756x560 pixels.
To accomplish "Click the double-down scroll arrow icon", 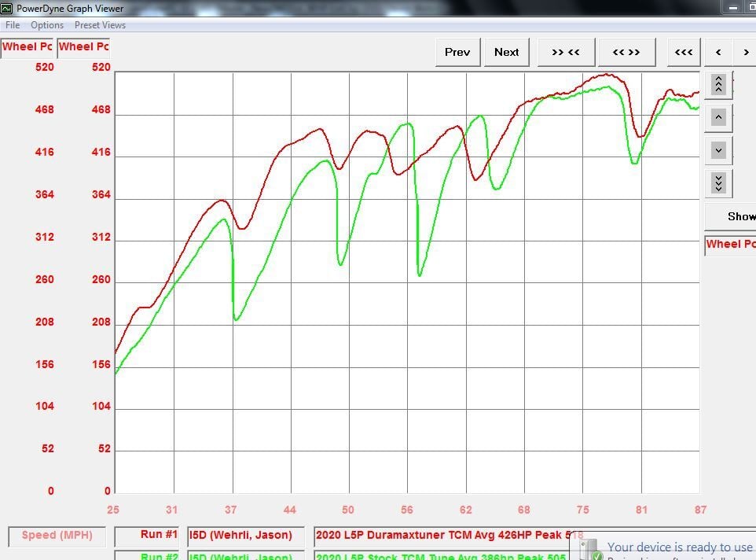I will pyautogui.click(x=717, y=182).
